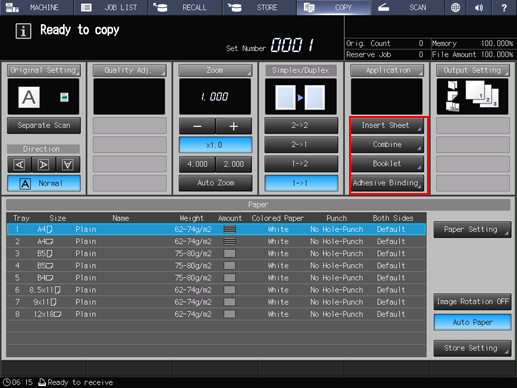Enable Auto Zoom
Image resolution: width=517 pixels, height=388 pixels.
tap(215, 183)
